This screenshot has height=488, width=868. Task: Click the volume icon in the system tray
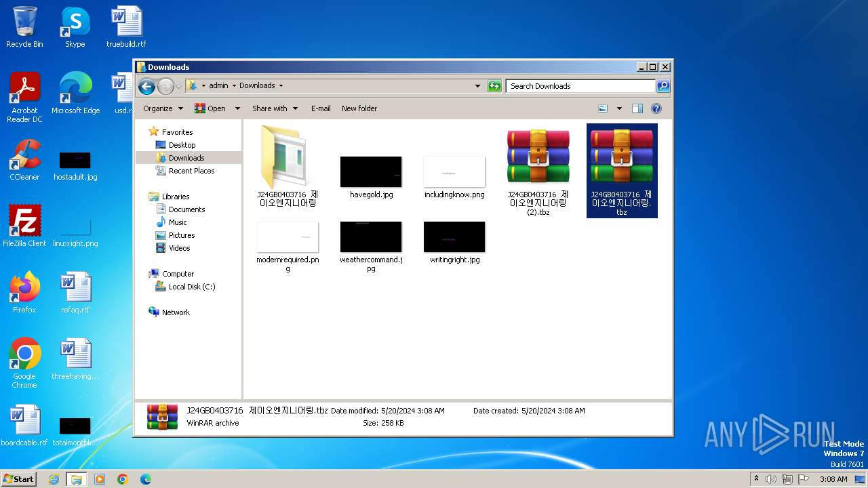tap(770, 479)
